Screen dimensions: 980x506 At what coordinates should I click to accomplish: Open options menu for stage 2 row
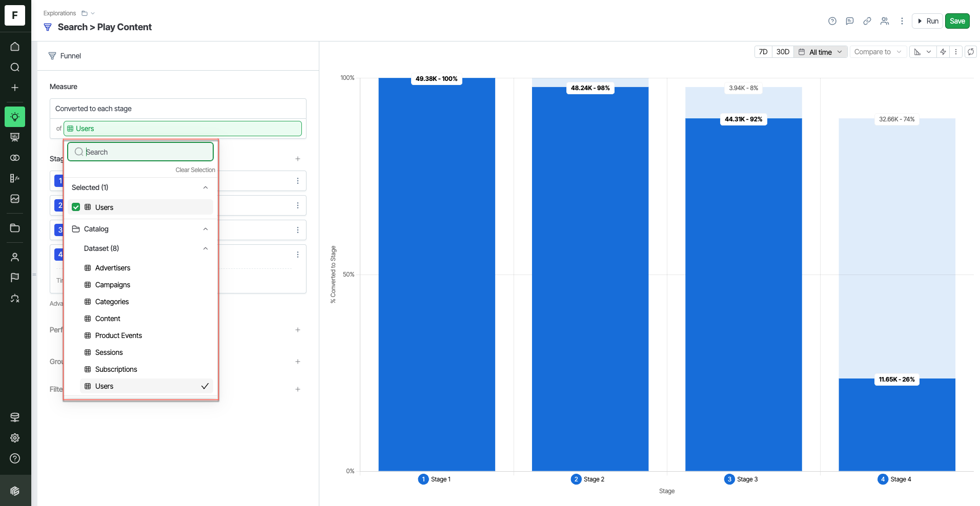[298, 205]
